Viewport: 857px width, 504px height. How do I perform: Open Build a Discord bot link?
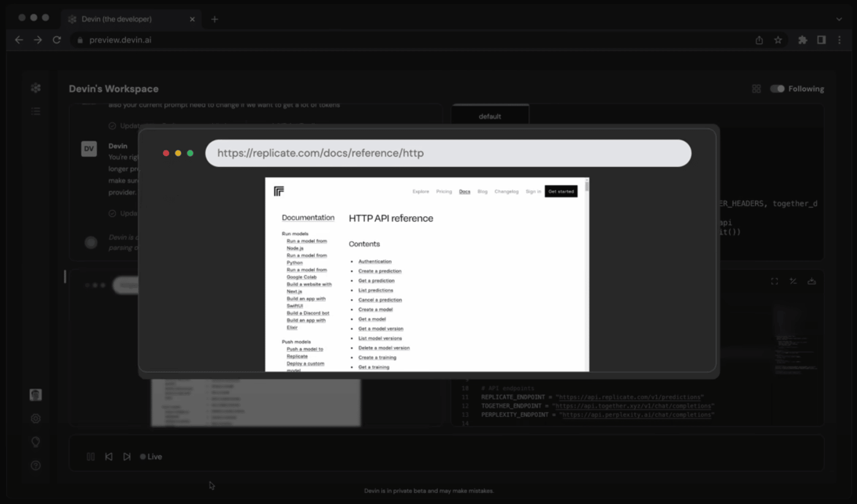point(308,313)
